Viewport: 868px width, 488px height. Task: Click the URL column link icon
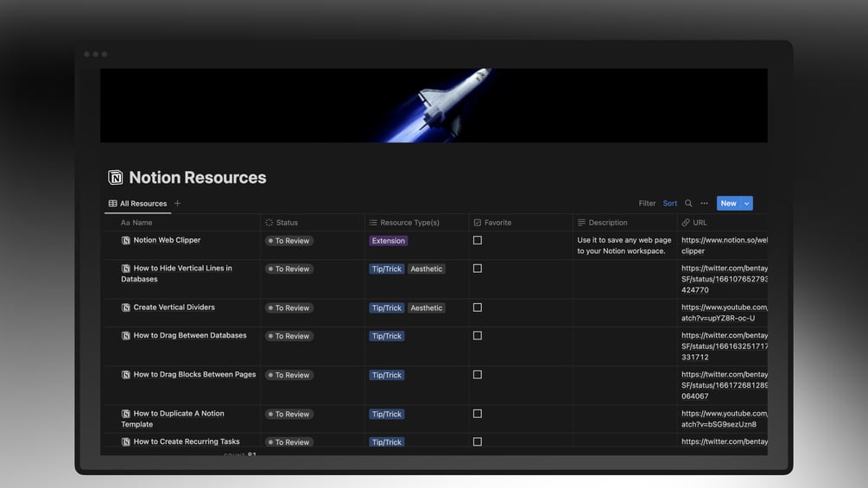click(685, 223)
